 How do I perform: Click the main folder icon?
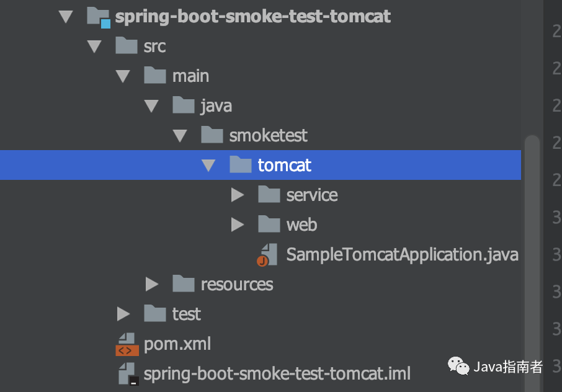tap(154, 76)
